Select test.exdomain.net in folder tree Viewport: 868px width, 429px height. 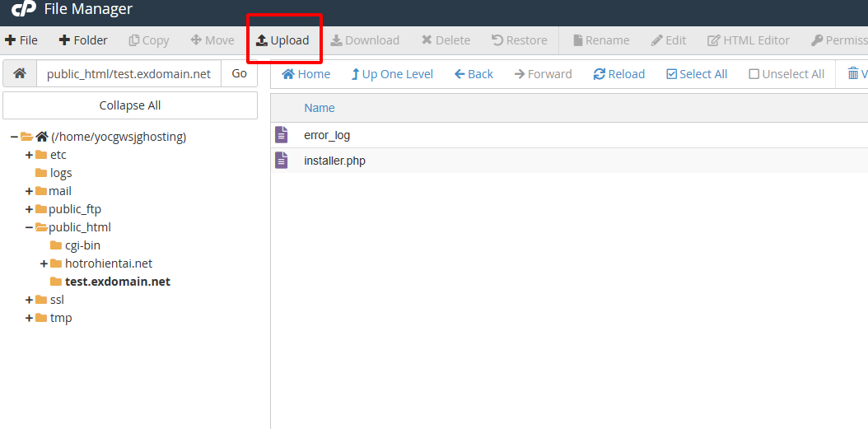coord(118,282)
